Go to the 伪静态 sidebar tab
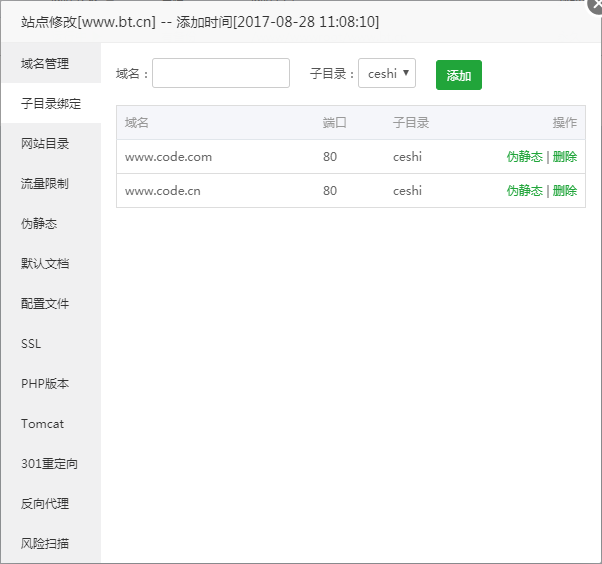 pyautogui.click(x=40, y=224)
